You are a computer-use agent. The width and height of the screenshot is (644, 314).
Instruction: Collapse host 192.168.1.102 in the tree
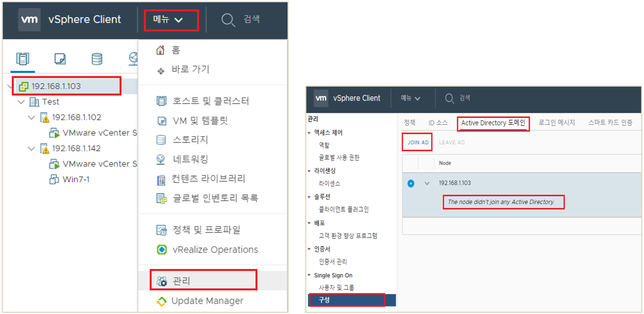[x=31, y=117]
